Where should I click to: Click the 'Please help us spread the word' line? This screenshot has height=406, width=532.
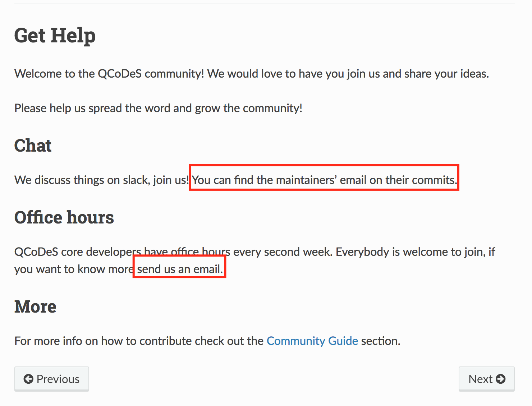click(x=158, y=108)
